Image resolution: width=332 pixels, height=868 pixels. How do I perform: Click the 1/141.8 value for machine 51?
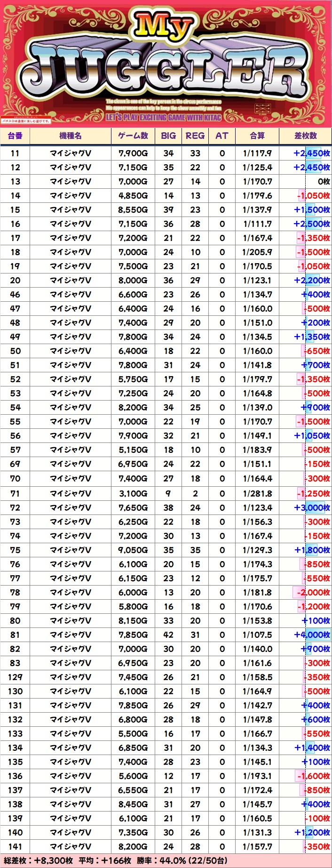[257, 365]
